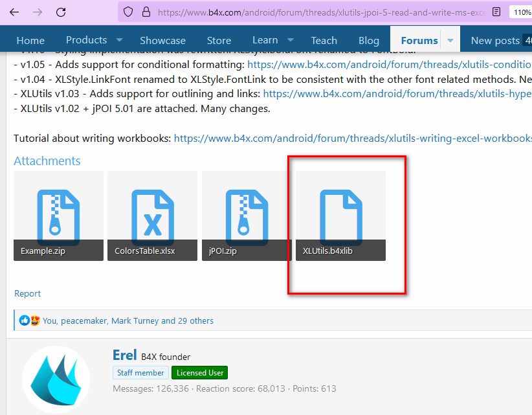Click the Reaction score: 68,013 text
Viewport: 532px width, 415px height.
tap(241, 388)
